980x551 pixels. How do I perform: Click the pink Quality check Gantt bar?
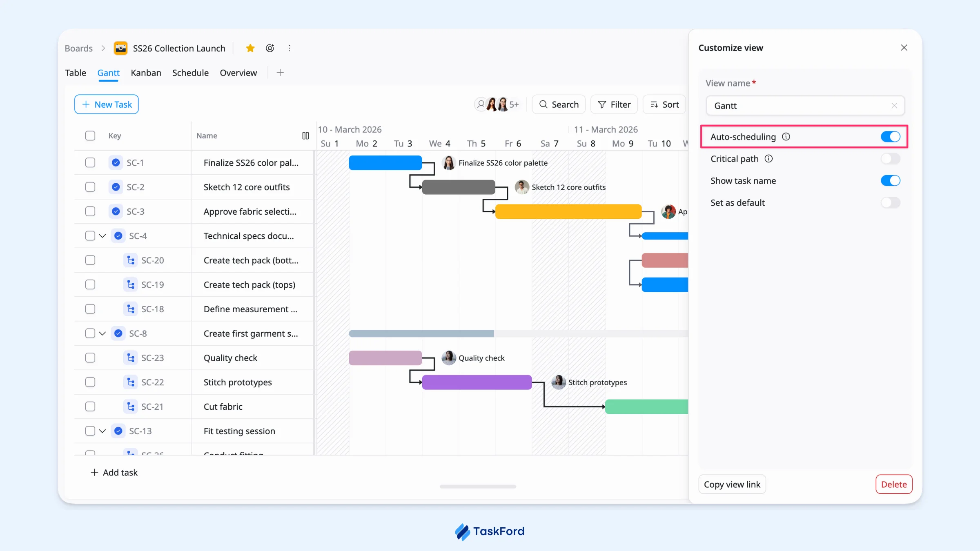tap(385, 358)
